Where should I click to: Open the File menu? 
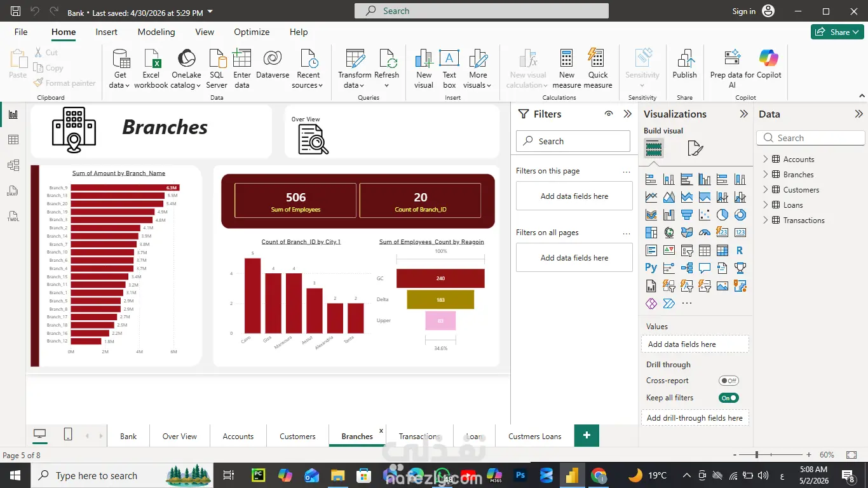[x=21, y=32]
